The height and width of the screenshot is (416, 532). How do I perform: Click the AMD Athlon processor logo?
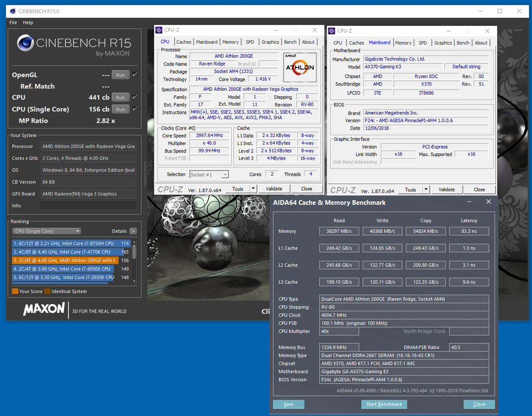pyautogui.click(x=300, y=67)
